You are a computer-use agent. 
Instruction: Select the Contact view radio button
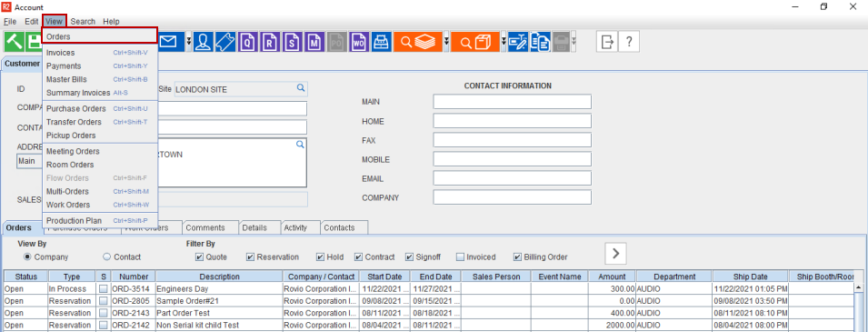pos(107,257)
